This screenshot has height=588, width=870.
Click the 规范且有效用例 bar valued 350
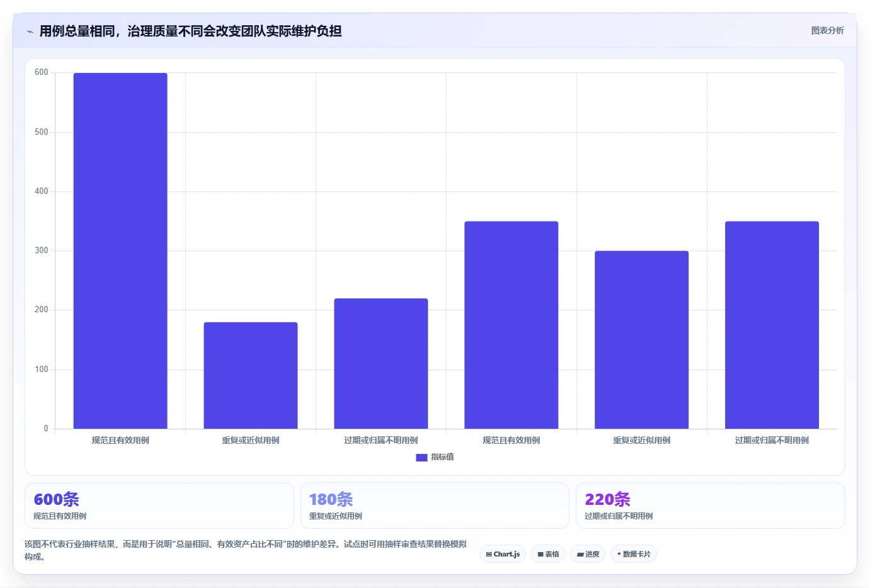point(512,325)
